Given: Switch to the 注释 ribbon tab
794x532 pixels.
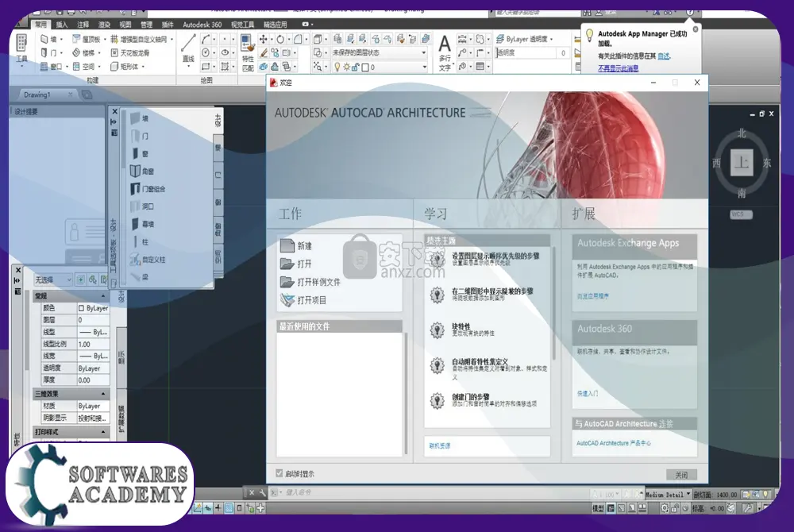Looking at the screenshot, I should point(83,25).
